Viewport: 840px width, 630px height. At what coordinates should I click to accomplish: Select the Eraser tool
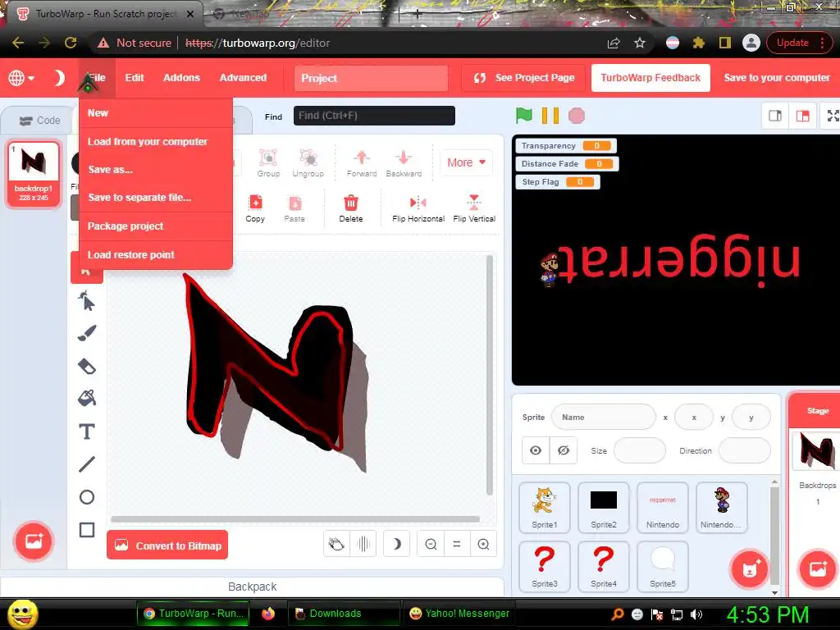(87, 367)
